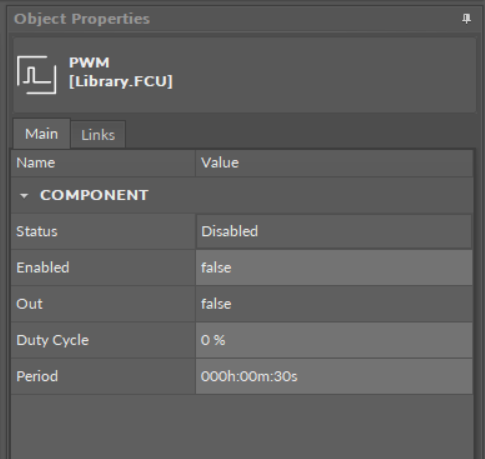Click the Object Properties panel title
This screenshot has height=459, width=485.
pyautogui.click(x=82, y=19)
